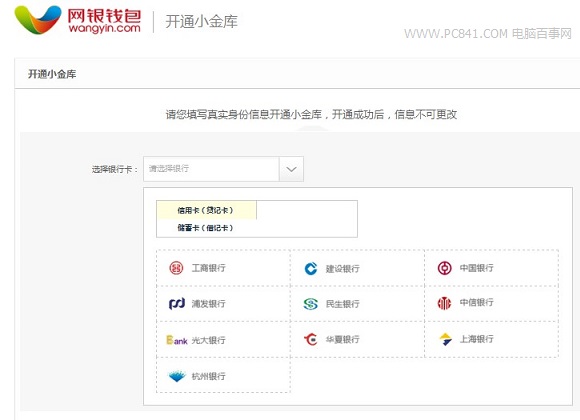
Task: Select the 中信银行 text option
Action: click(x=476, y=302)
